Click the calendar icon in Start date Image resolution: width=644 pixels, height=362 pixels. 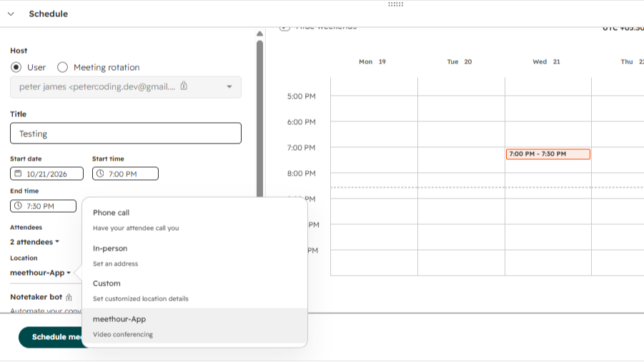click(x=18, y=174)
